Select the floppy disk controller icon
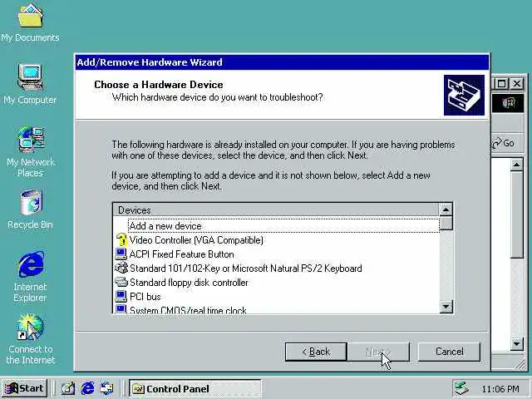Image resolution: width=532 pixels, height=399 pixels. [121, 282]
